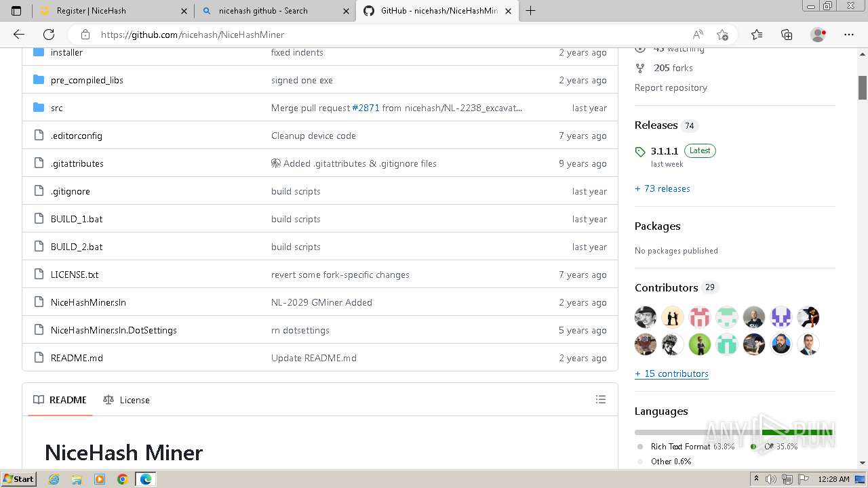Open pull request #2871 link

pos(366,108)
